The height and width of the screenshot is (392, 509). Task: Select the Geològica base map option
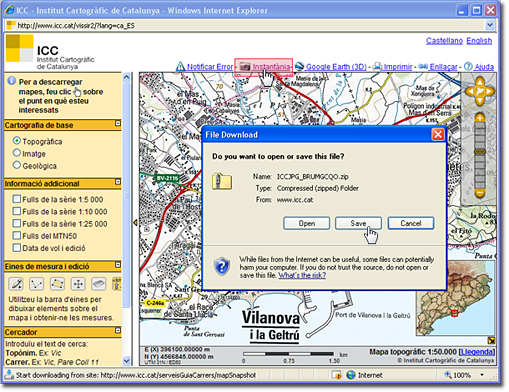(x=17, y=165)
